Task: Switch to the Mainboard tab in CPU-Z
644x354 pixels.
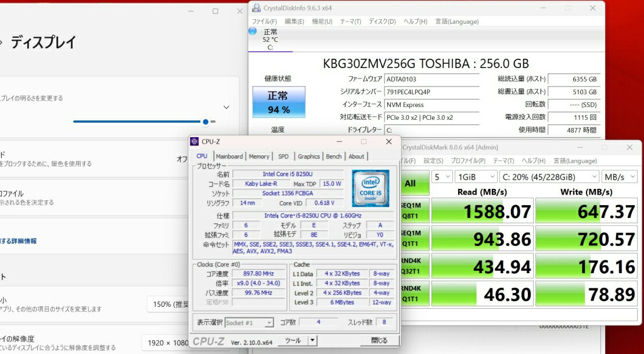Action: coord(229,156)
